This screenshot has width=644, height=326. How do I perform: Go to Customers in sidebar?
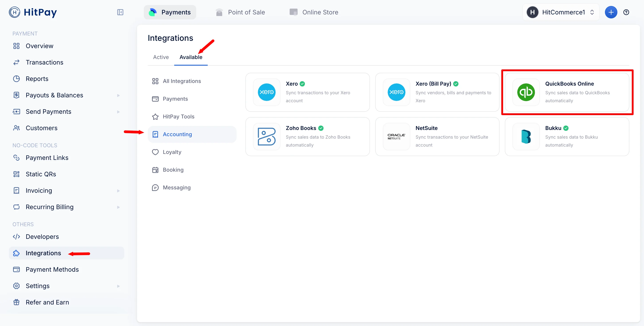coord(67,128)
